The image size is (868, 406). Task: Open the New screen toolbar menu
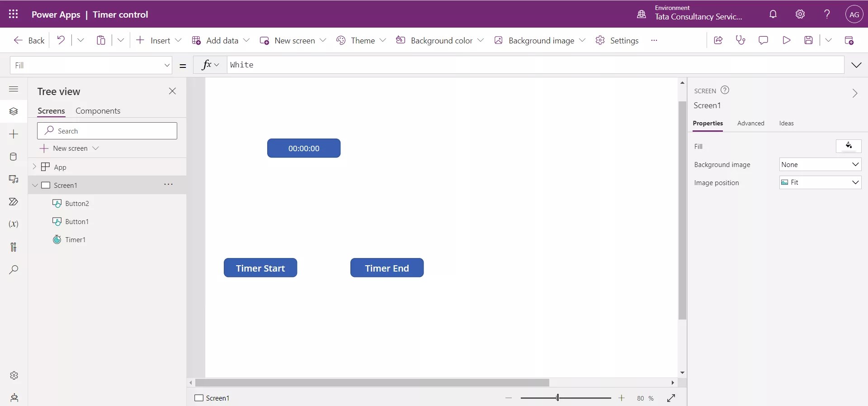(x=293, y=40)
